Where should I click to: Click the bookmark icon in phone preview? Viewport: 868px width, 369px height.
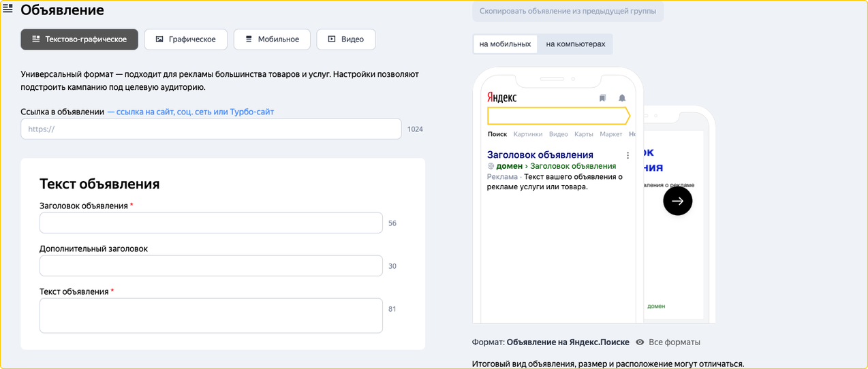[602, 98]
